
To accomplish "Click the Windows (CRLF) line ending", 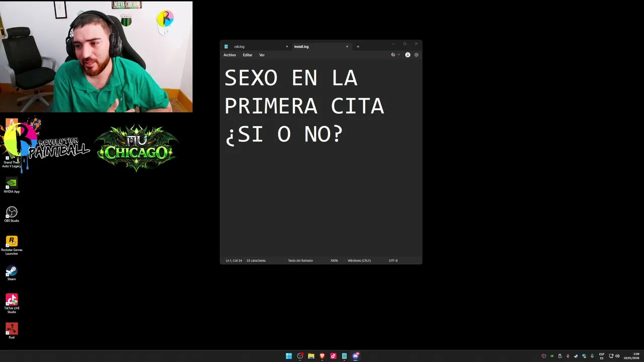I will pos(359,260).
